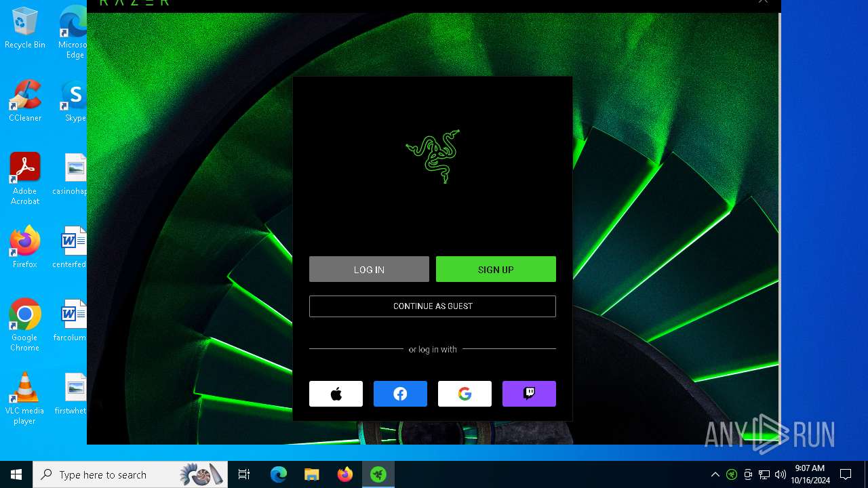Show hidden tray icons chevron
The image size is (868, 488).
coord(715,474)
